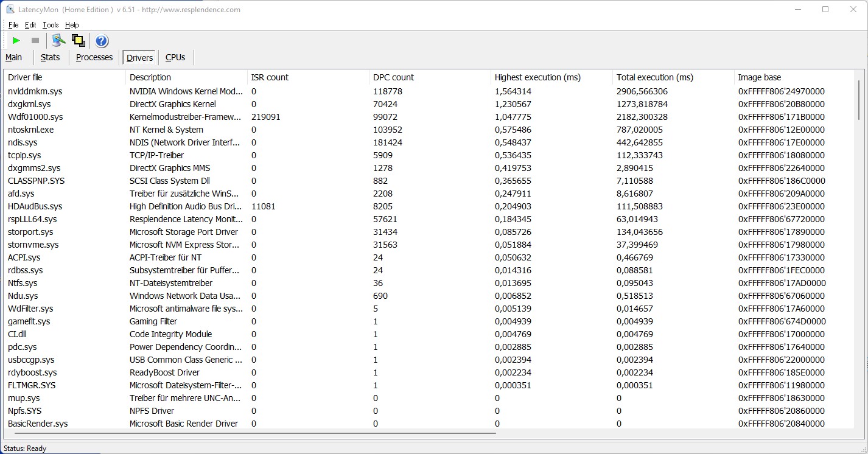Select the ACPI.sys driver row
This screenshot has width=868, height=454.
click(429, 257)
